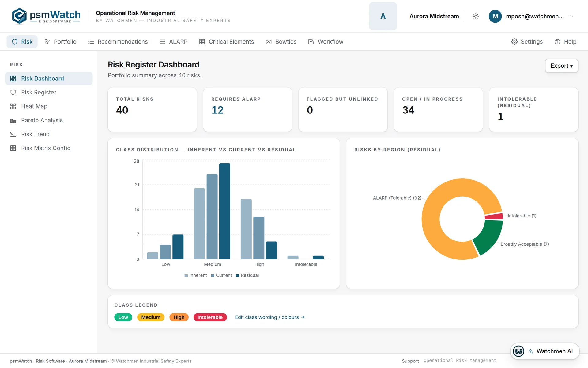The height and width of the screenshot is (368, 588).
Task: Click the Low class colour badge
Action: tap(123, 317)
